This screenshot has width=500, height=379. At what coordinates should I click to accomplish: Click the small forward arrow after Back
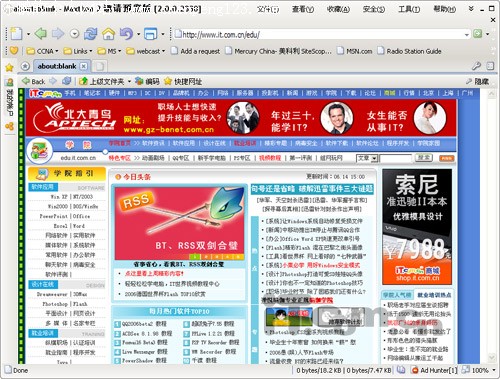pyautogui.click(x=53, y=81)
